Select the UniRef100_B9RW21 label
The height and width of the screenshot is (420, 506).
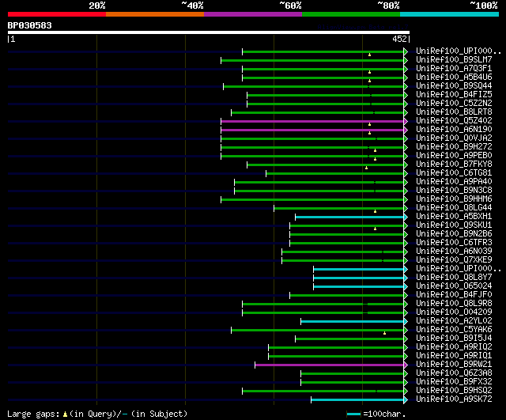454,365
